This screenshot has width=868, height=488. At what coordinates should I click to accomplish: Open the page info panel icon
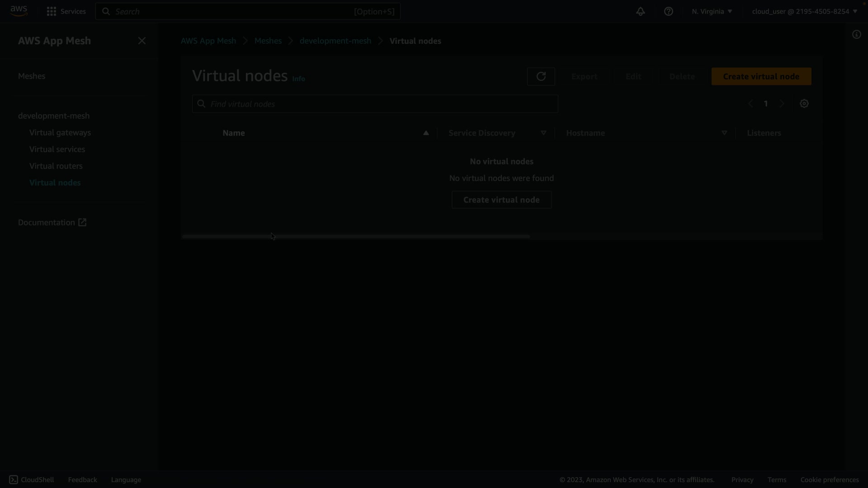856,35
